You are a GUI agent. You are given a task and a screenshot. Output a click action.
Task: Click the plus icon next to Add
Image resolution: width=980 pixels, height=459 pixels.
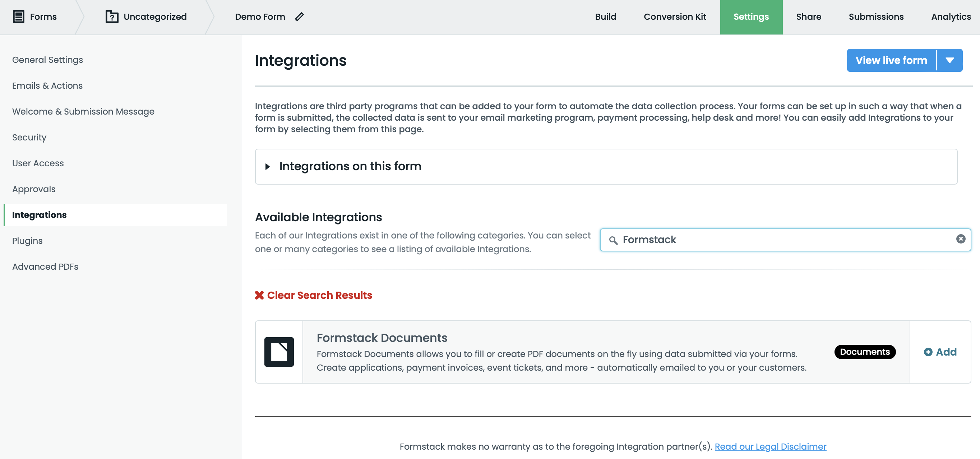[928, 352]
